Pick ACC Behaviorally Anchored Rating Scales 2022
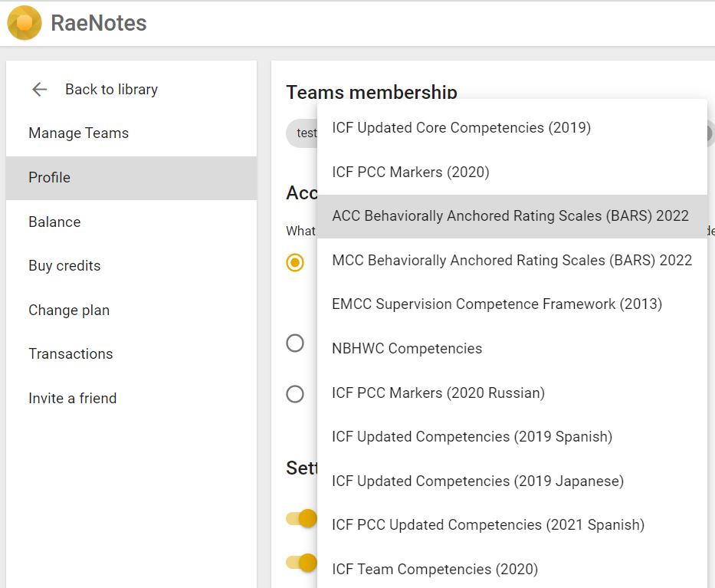715x588 pixels. pyautogui.click(x=512, y=216)
